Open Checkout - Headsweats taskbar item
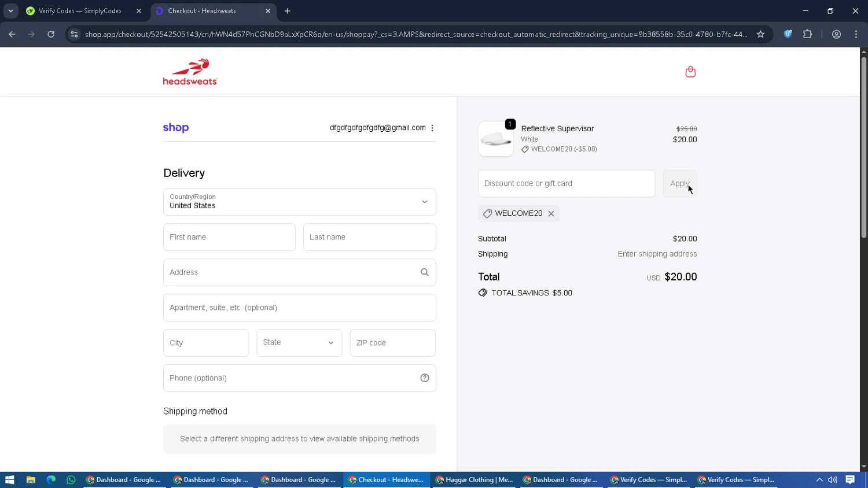 (387, 480)
